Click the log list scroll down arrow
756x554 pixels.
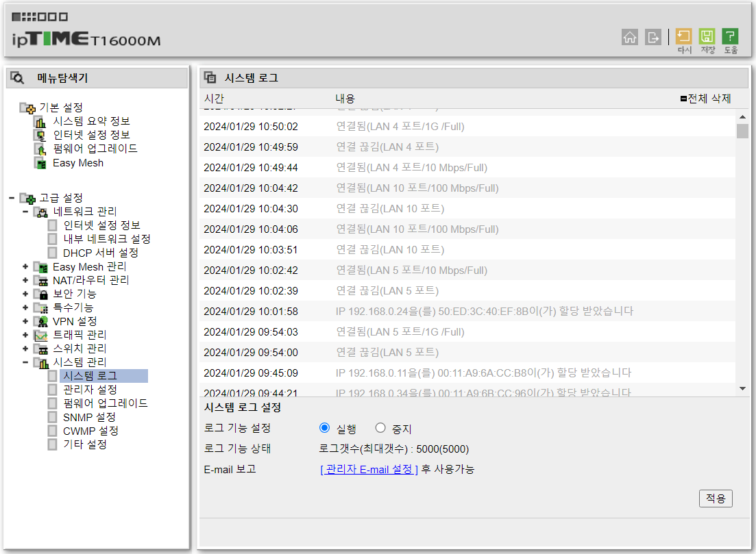pos(742,389)
